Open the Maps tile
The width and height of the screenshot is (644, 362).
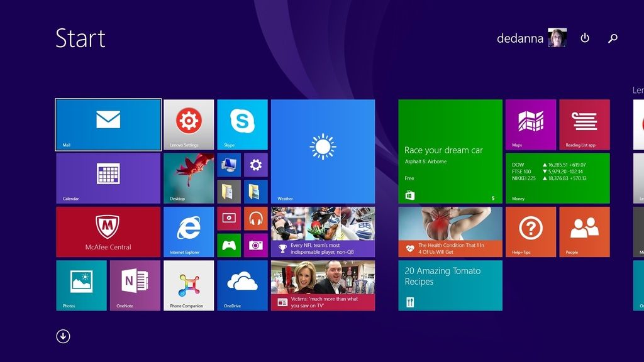coord(530,124)
